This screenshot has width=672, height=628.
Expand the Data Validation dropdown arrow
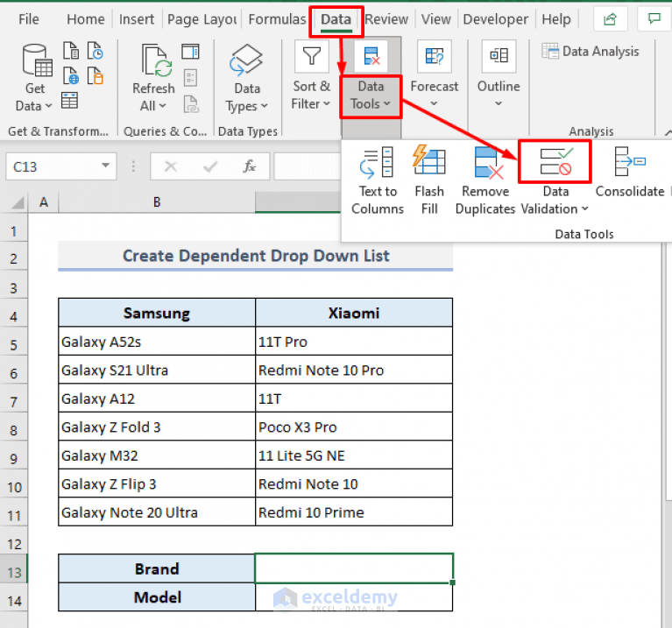(585, 209)
